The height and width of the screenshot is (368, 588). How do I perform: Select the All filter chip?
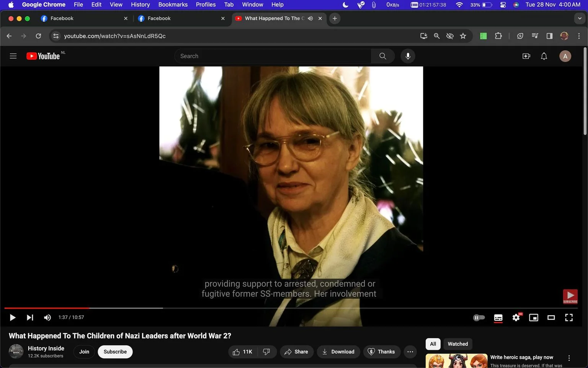point(433,344)
